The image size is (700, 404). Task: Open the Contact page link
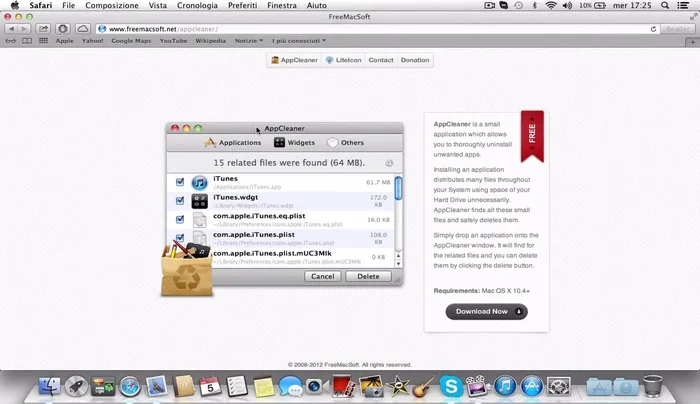[x=381, y=60]
